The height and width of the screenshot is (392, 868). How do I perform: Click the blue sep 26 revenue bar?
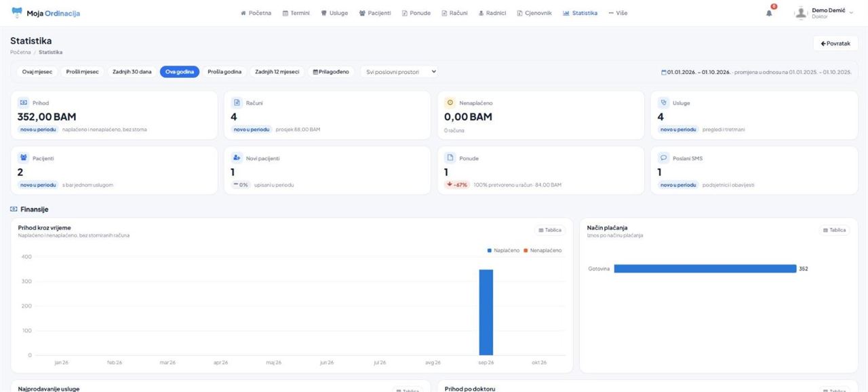coord(486,312)
